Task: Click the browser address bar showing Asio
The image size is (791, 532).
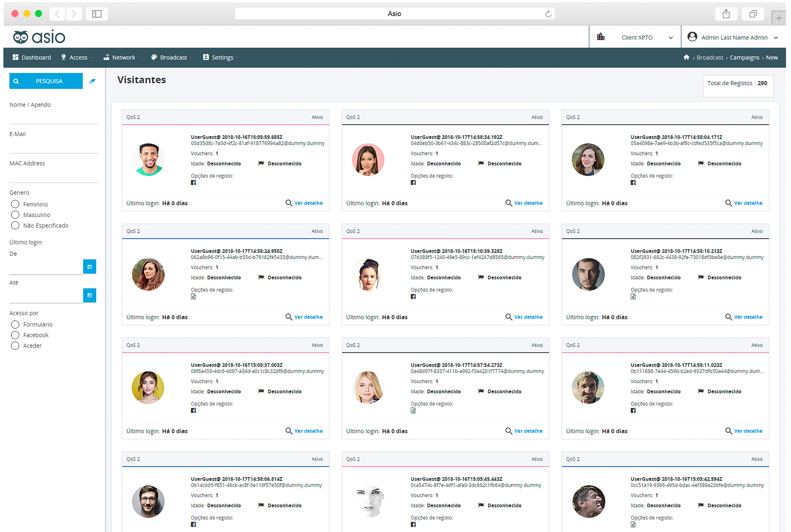Action: click(395, 14)
